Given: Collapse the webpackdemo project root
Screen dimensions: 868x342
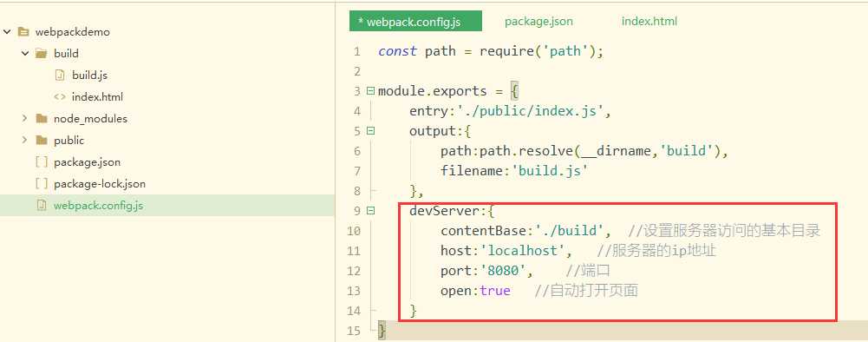Looking at the screenshot, I should [7, 32].
